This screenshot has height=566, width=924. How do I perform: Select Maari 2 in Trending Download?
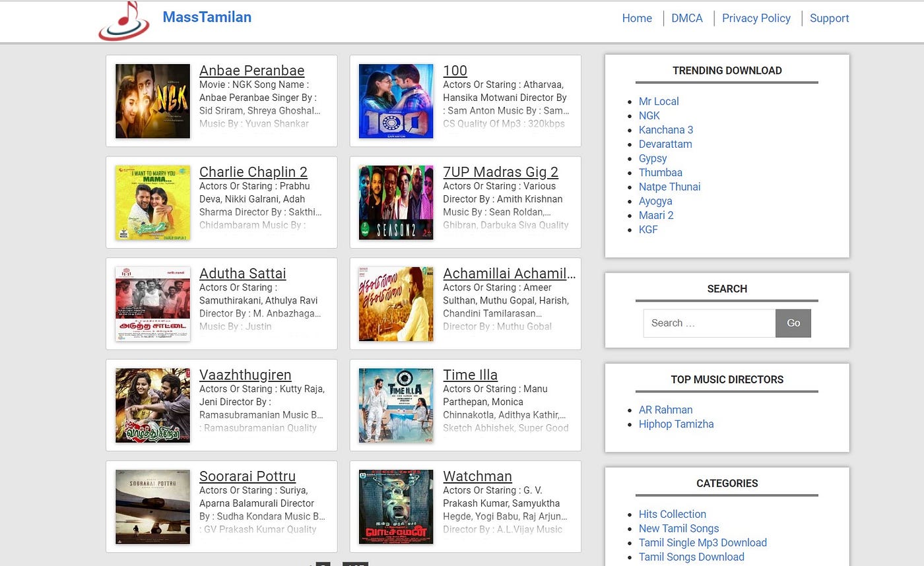(x=656, y=215)
